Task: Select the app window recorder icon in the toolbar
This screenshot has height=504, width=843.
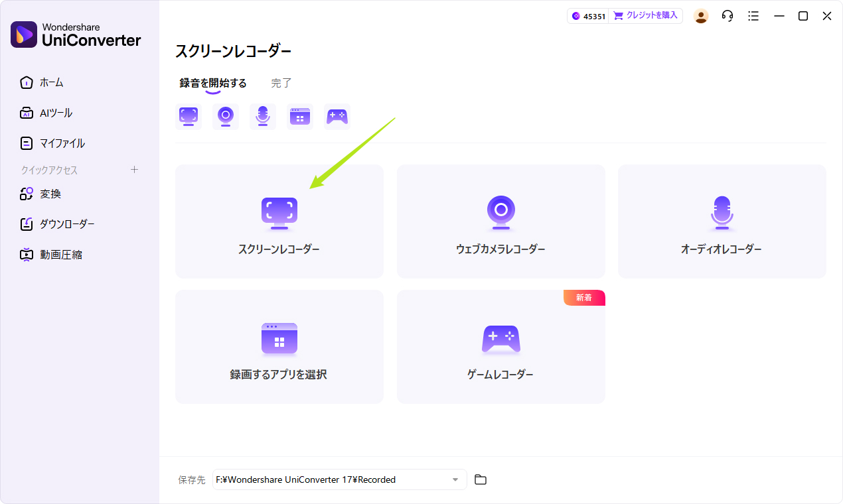Action: 300,116
